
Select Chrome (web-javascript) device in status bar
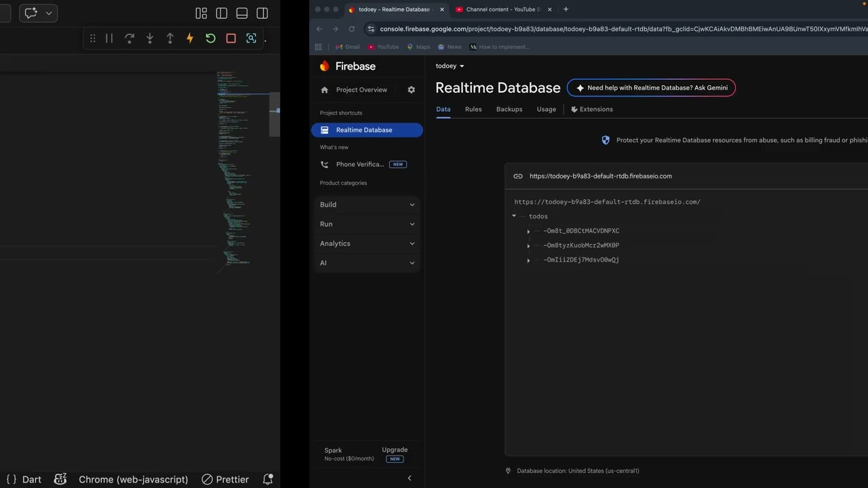(x=133, y=479)
